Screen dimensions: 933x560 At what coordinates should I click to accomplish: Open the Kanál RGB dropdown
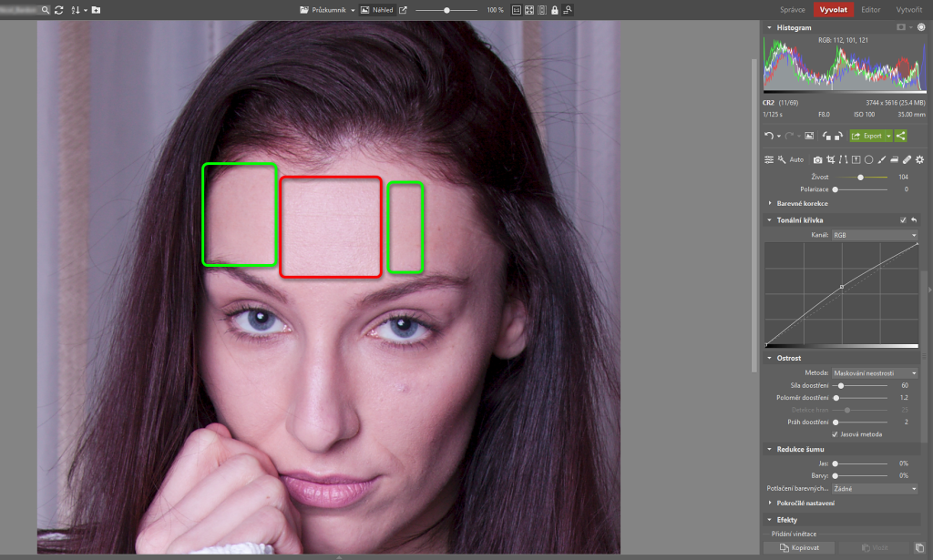[874, 235]
